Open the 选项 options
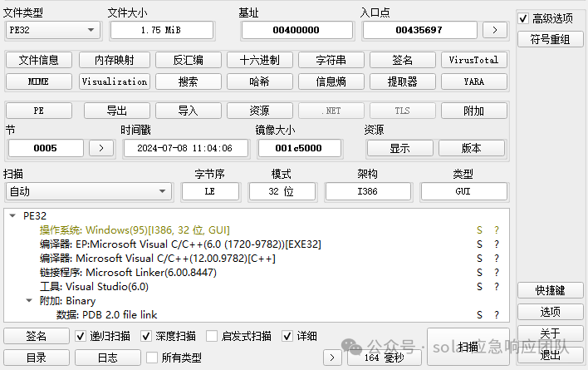The image size is (588, 370). point(550,312)
